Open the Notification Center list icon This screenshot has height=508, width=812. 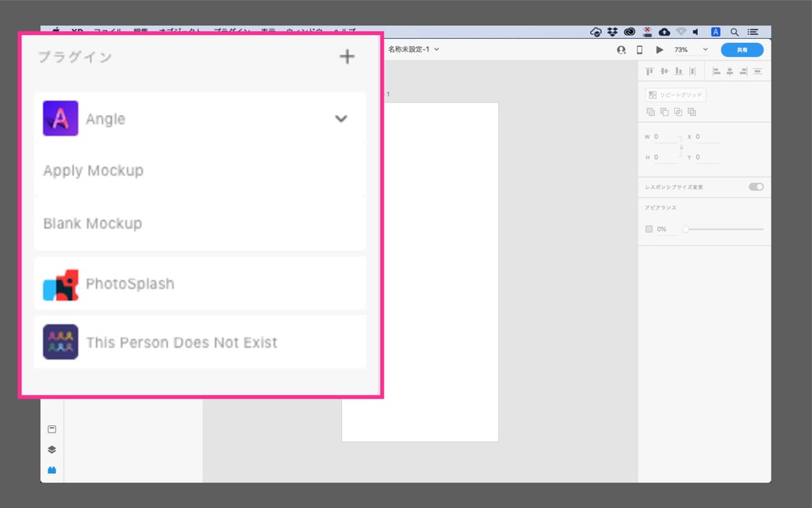(753, 32)
